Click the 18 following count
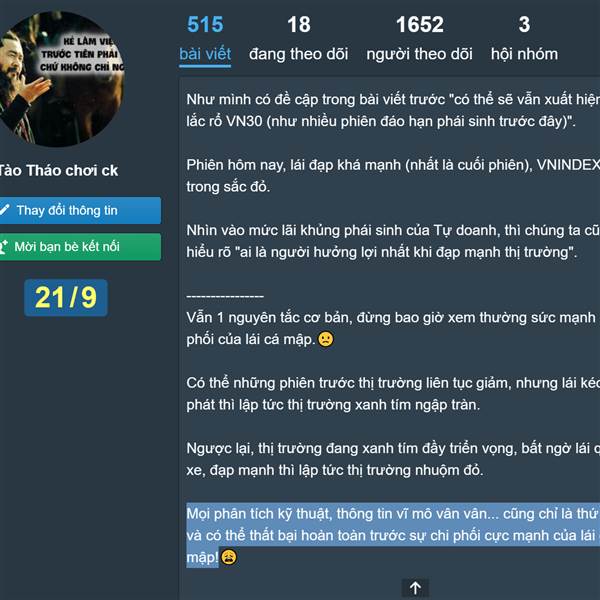 pos(299,24)
